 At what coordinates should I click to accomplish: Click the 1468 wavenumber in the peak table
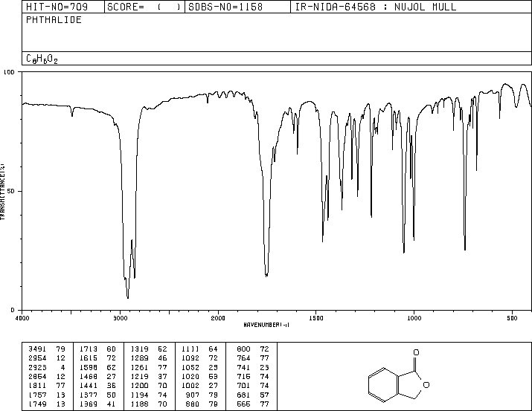(x=89, y=376)
